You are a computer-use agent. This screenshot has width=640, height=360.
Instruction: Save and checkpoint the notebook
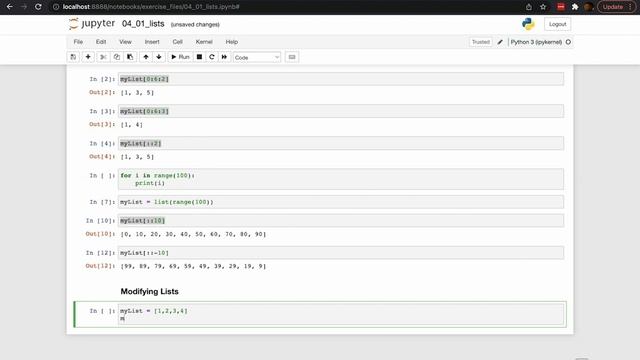[x=73, y=57]
